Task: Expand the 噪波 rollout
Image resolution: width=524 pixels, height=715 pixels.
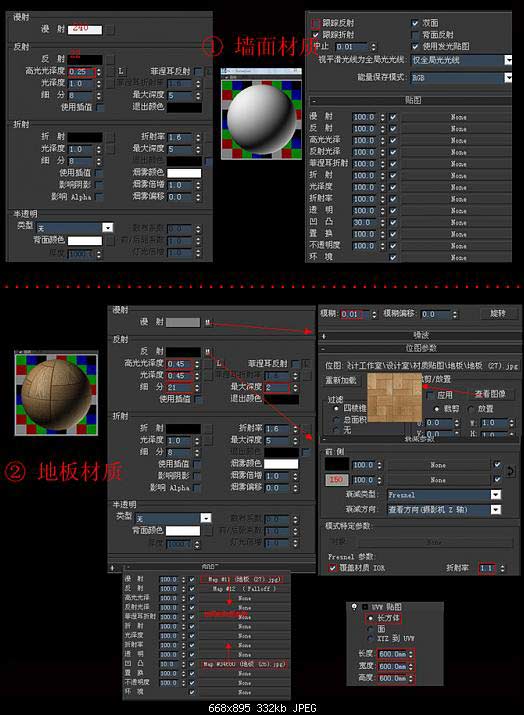Action: (420, 336)
